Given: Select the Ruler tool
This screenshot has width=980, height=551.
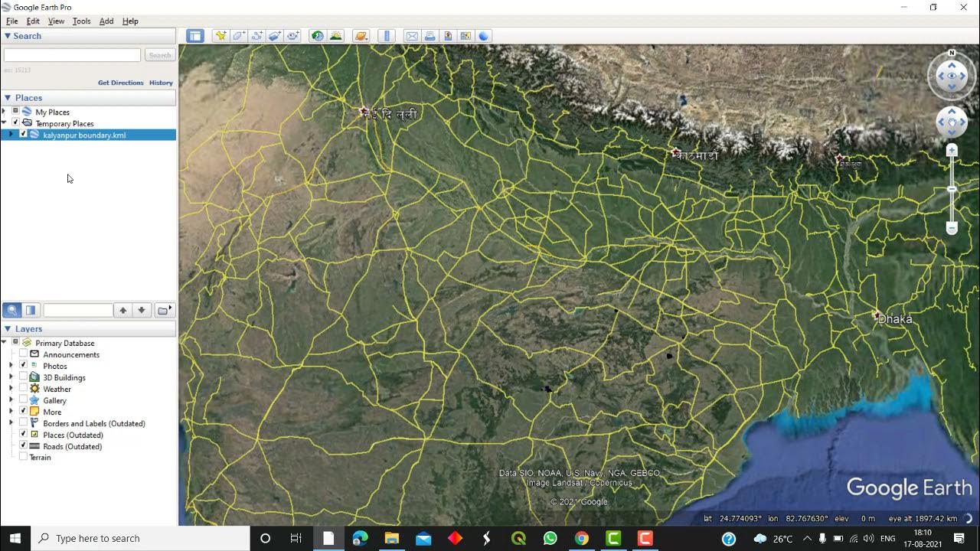Looking at the screenshot, I should [x=387, y=36].
